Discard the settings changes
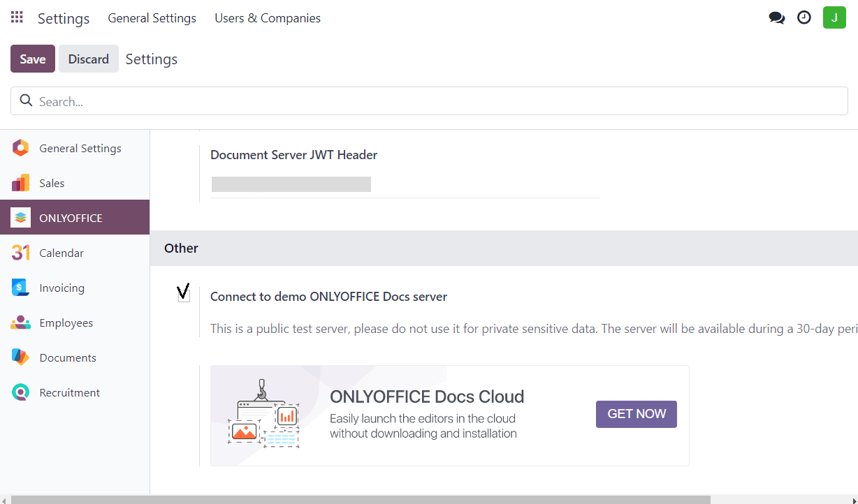The height and width of the screenshot is (504, 858). point(88,59)
